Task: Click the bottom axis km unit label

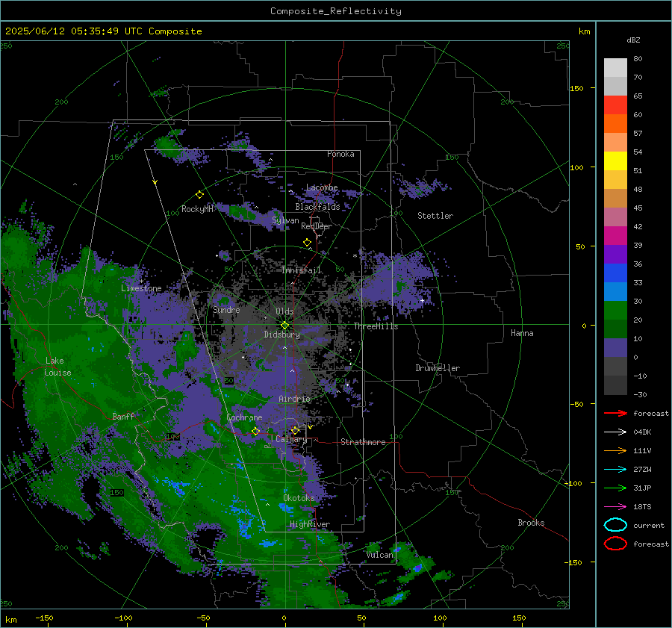Action: pos(10,620)
